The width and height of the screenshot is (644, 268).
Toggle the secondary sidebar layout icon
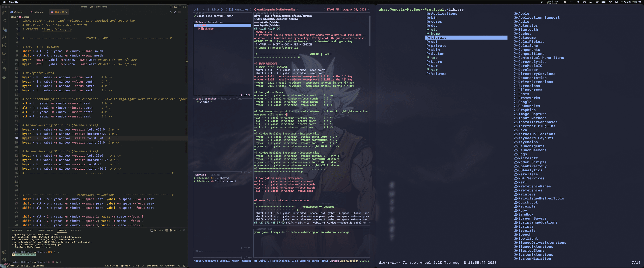(180, 7)
